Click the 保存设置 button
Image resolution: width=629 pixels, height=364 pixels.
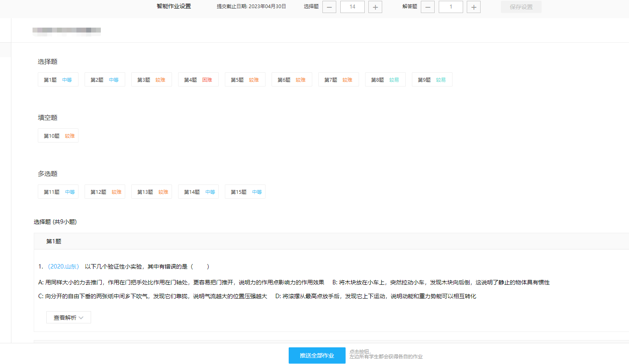[521, 7]
